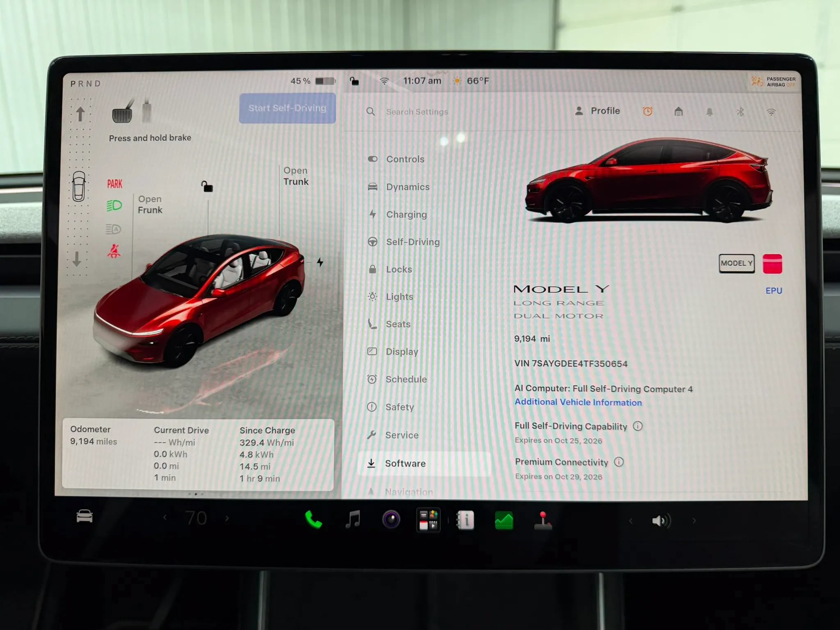Open the green energy graph app
840x630 pixels.
pyautogui.click(x=504, y=520)
